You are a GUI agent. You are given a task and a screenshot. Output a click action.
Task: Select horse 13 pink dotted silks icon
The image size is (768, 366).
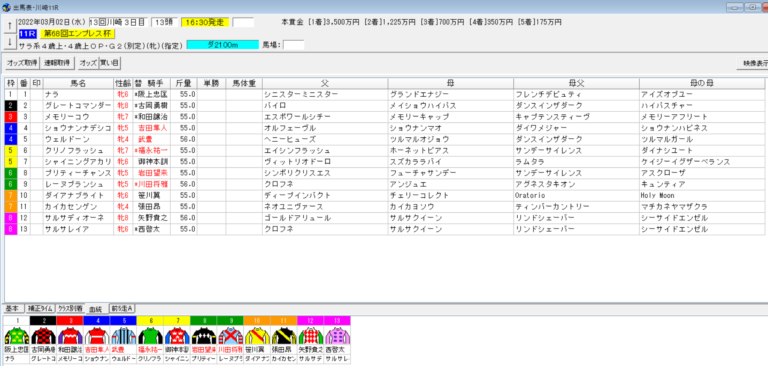click(x=337, y=335)
